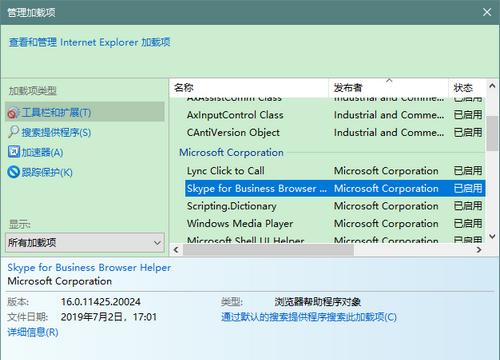Open the 详细信息(R) more information link

(33, 332)
